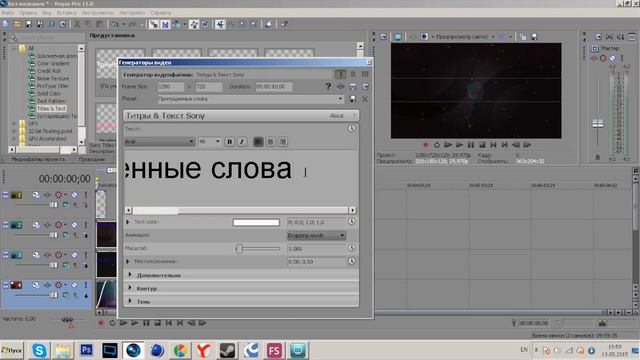The height and width of the screenshot is (360, 640).
Task: Select Credit Roll in the generators tree
Action: pyautogui.click(x=49, y=71)
